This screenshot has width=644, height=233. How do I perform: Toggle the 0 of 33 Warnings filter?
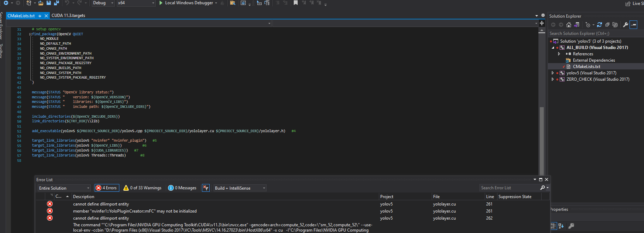pyautogui.click(x=142, y=188)
